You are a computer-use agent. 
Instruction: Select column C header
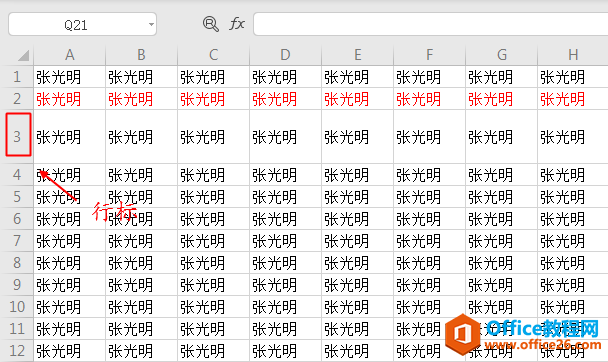pyautogui.click(x=214, y=55)
